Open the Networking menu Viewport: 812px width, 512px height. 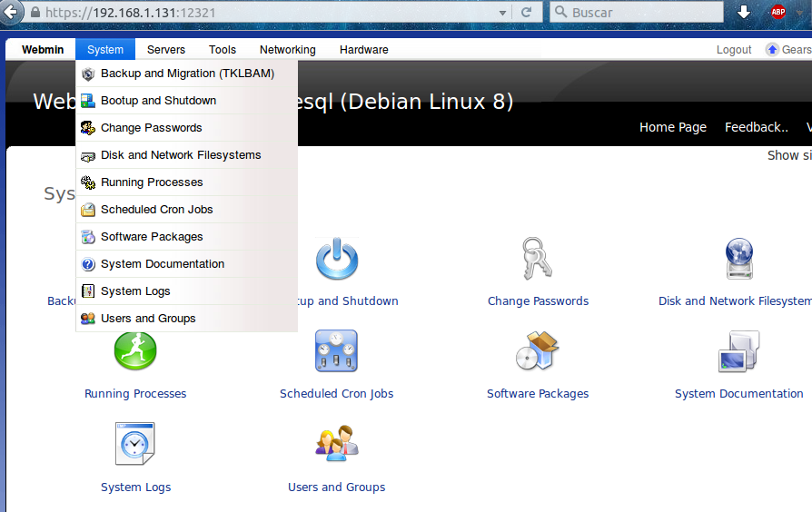click(x=287, y=50)
